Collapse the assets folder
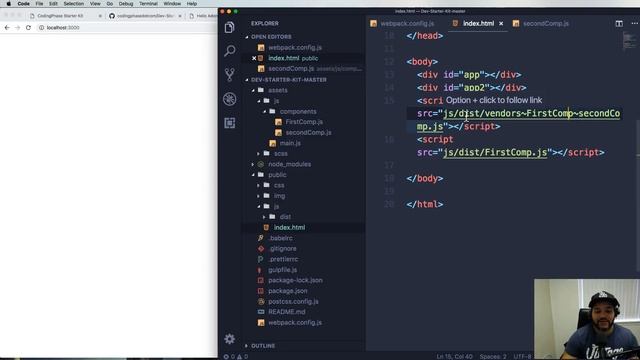 (278, 90)
